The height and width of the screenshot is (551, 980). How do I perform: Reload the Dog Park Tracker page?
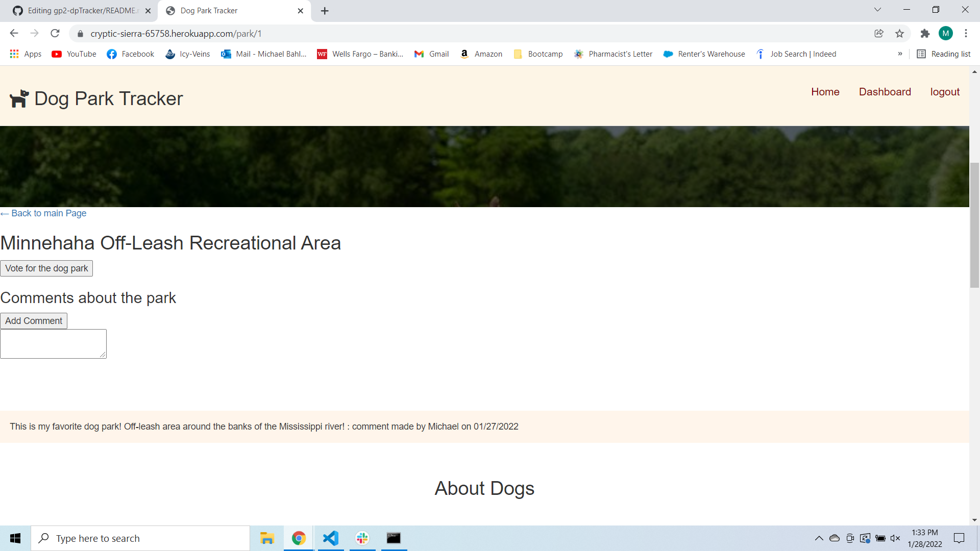point(55,34)
